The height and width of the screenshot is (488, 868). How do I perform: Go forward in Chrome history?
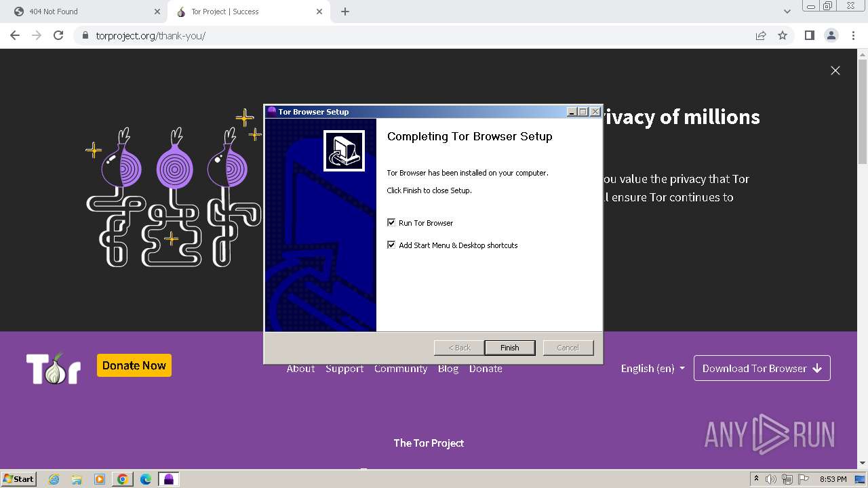coord(37,35)
